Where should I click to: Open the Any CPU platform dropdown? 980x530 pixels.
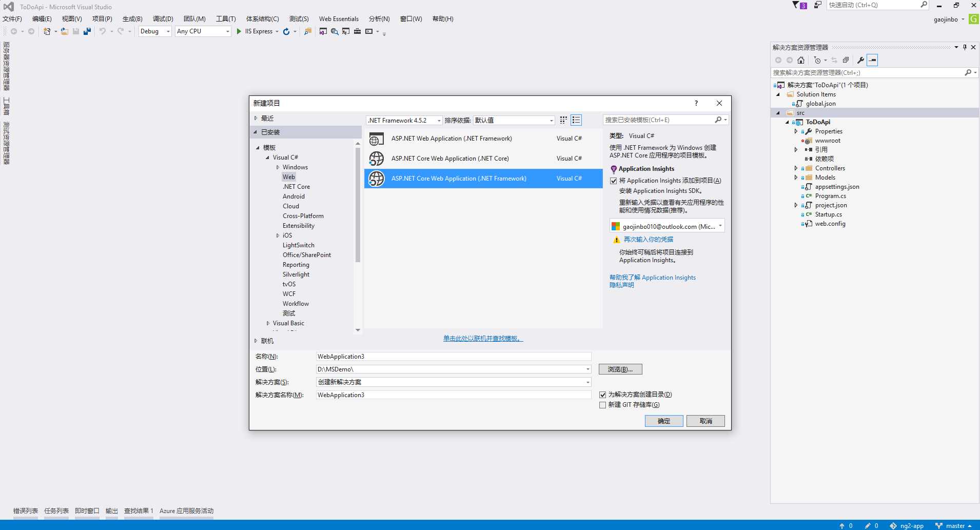click(x=203, y=31)
